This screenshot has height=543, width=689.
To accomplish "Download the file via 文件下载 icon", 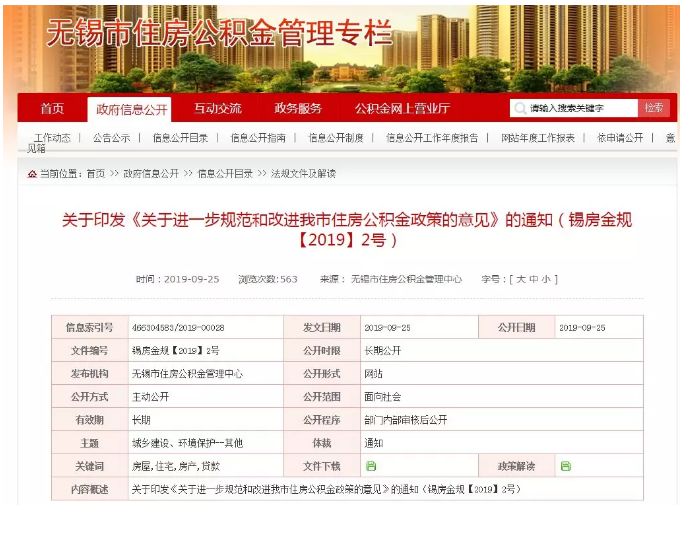I will pyautogui.click(x=371, y=466).
